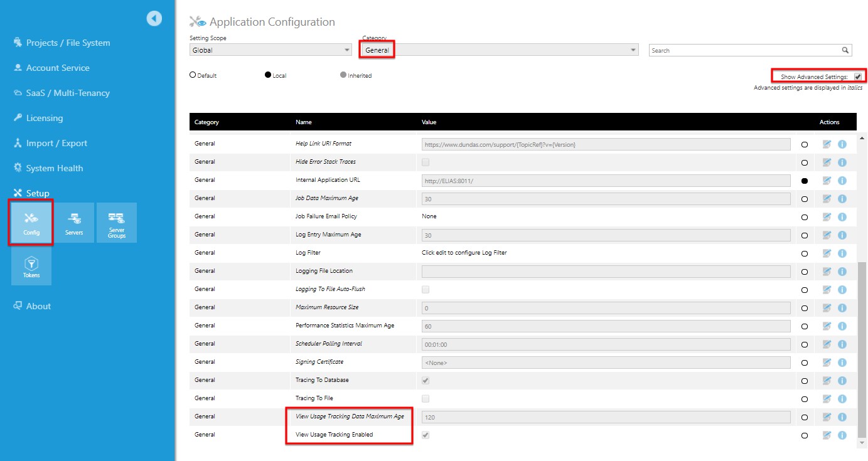Select the Config setup tile
The width and height of the screenshot is (868, 461).
[x=31, y=223]
